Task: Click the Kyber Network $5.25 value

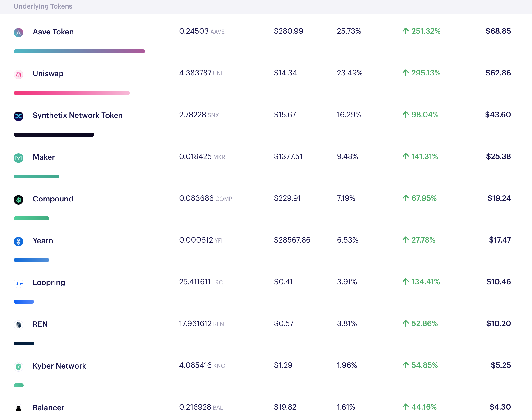Action: point(500,365)
